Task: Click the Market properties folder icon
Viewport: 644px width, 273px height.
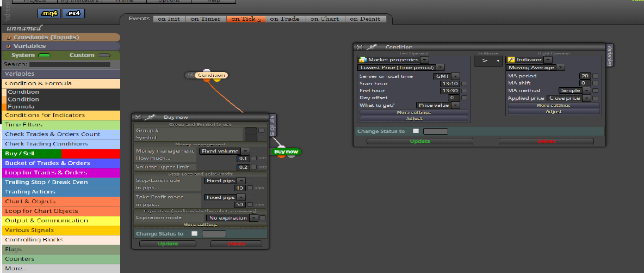Action: [363, 60]
